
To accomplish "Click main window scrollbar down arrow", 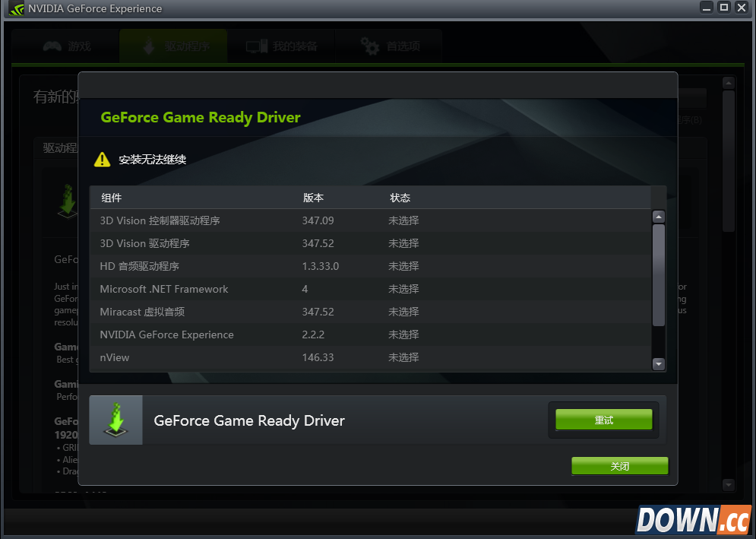I will tap(729, 484).
